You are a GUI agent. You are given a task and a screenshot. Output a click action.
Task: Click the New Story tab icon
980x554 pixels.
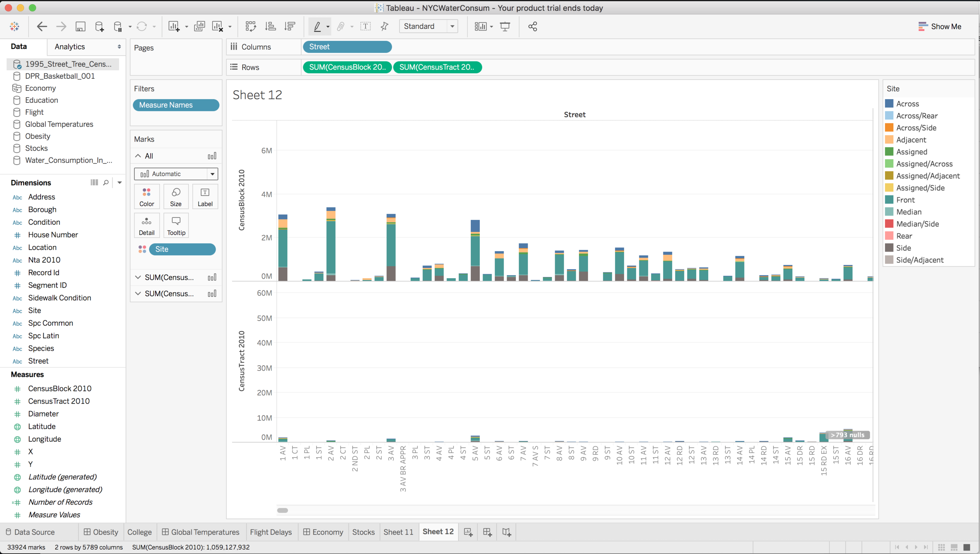pos(506,532)
